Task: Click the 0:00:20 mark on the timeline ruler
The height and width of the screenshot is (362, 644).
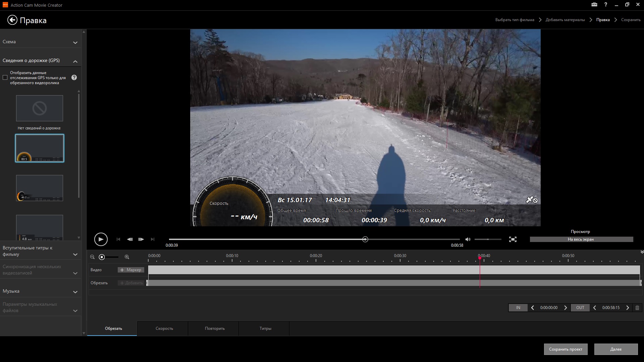Action: pos(316,256)
